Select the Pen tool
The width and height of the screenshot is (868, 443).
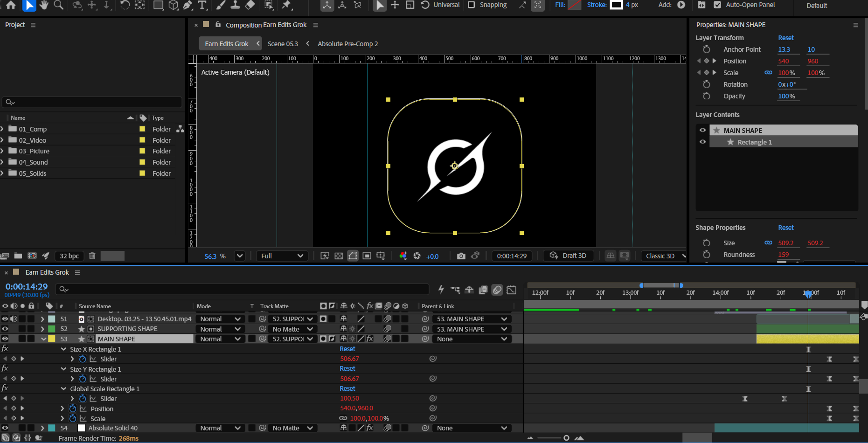[187, 5]
